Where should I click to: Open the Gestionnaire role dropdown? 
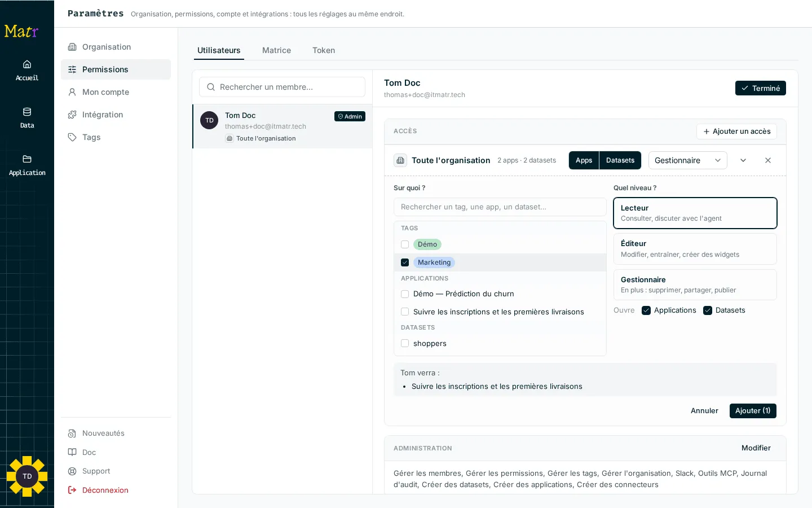tap(688, 160)
